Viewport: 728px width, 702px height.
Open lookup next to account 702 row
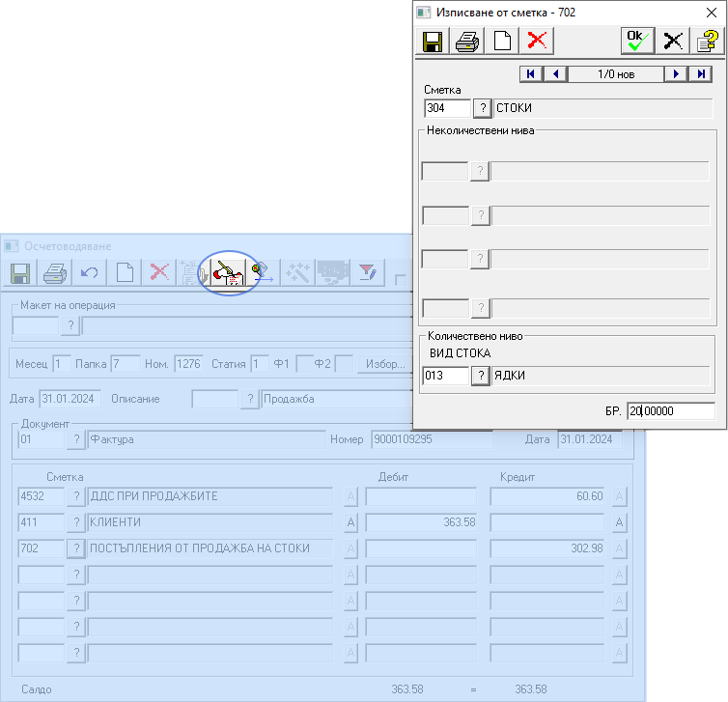75,548
